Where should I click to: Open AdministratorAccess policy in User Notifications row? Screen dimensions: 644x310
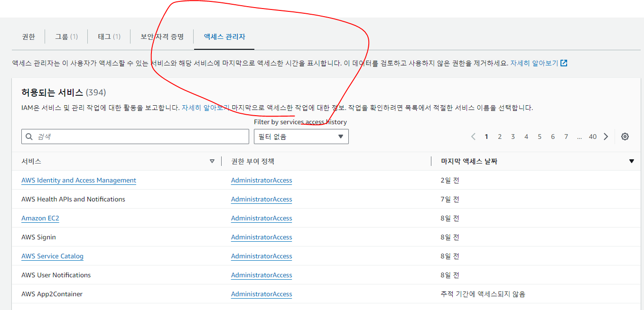[x=261, y=275]
